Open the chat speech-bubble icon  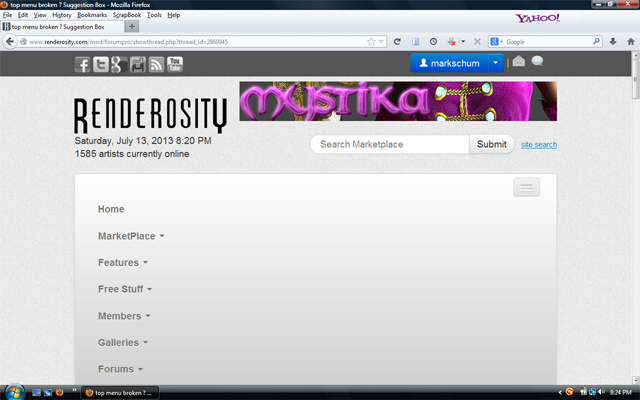click(537, 61)
